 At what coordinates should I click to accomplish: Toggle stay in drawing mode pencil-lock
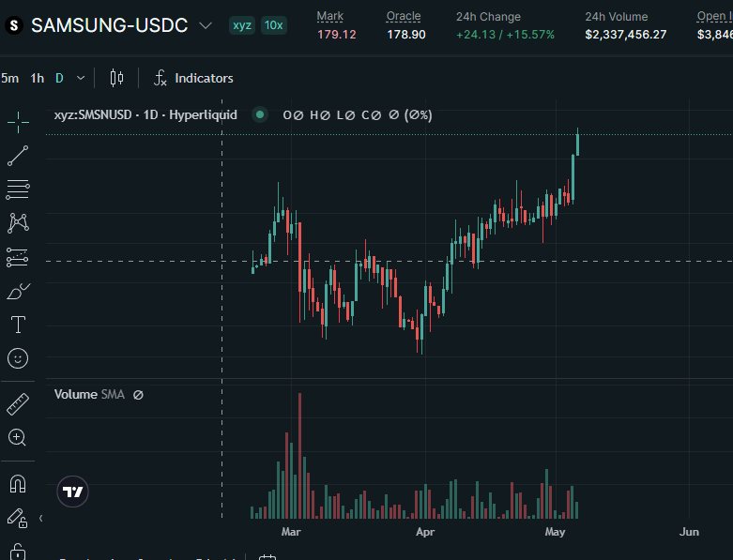point(17,518)
